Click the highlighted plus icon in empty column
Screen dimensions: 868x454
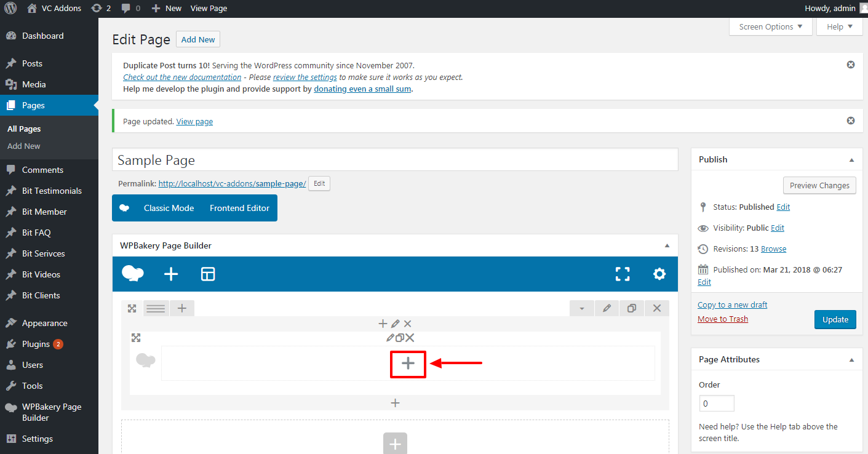click(x=408, y=364)
